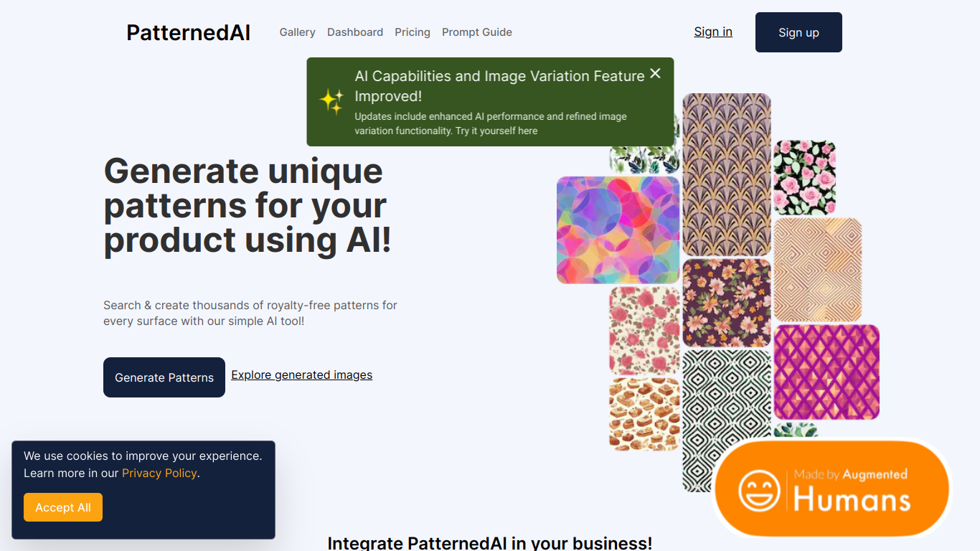Select the orange flowers on purple thumbnail
980x551 pixels.
point(727,303)
